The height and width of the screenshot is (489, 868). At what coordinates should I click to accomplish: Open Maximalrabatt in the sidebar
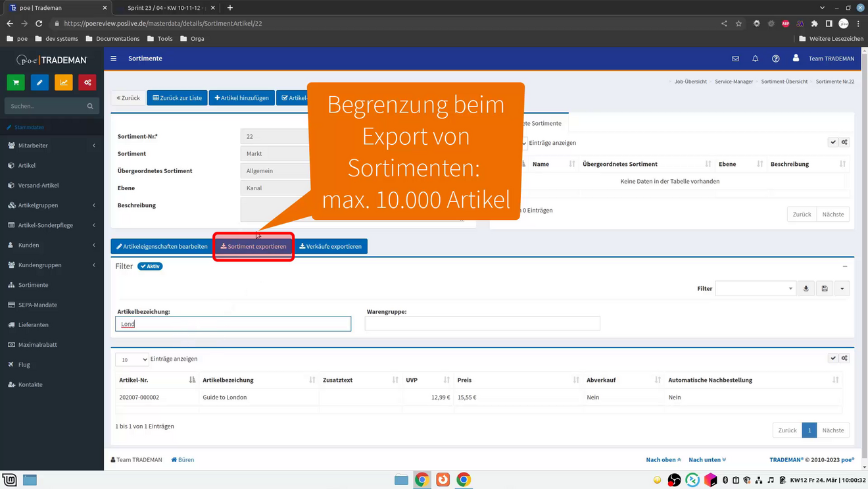coord(51,345)
